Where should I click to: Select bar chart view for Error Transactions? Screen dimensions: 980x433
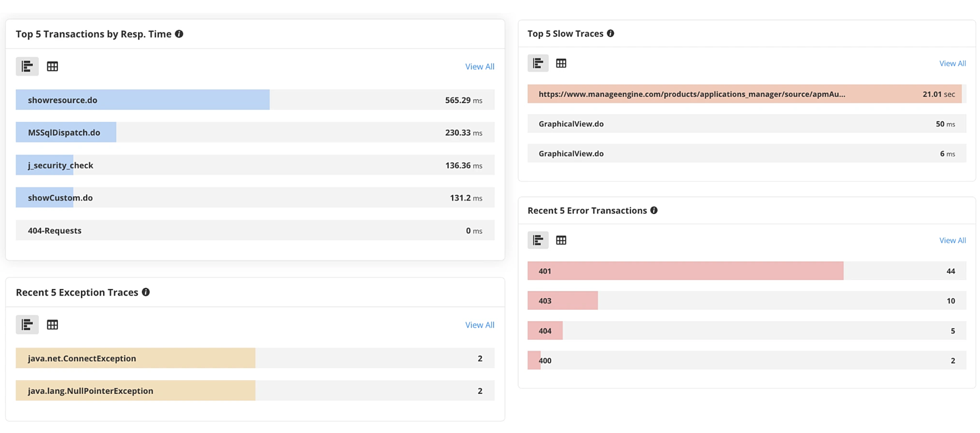pos(538,240)
